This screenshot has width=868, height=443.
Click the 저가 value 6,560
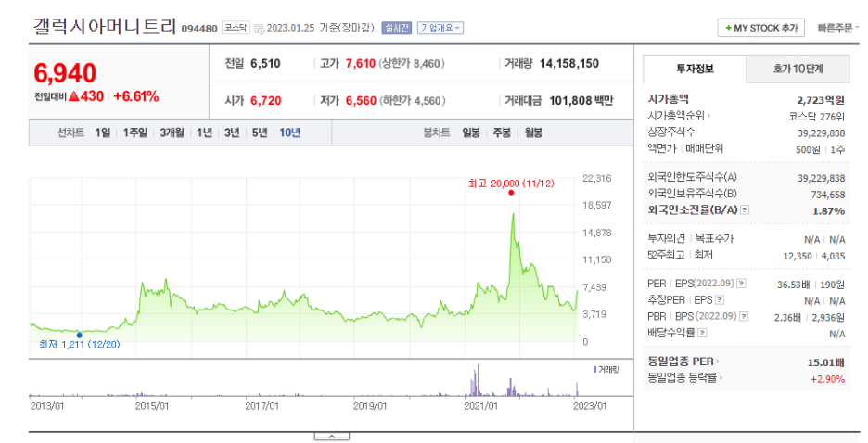pos(361,101)
